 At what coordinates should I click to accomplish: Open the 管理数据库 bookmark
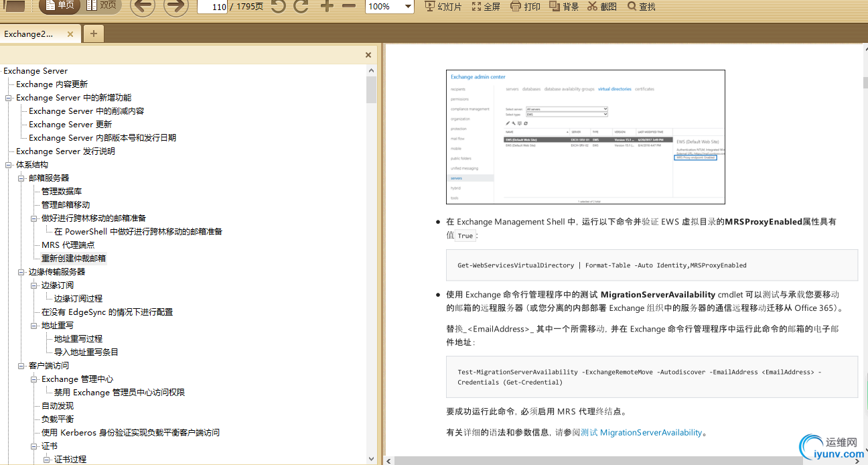(x=62, y=192)
